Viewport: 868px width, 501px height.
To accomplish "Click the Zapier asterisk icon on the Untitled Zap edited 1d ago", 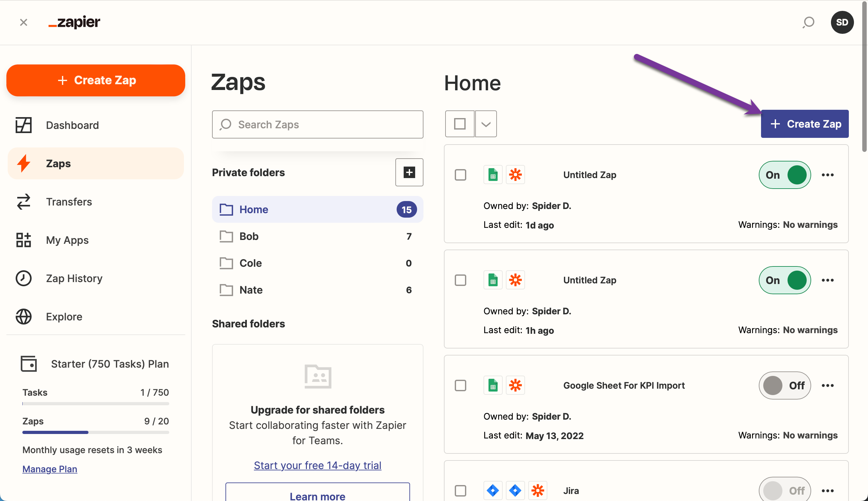I will tap(515, 175).
